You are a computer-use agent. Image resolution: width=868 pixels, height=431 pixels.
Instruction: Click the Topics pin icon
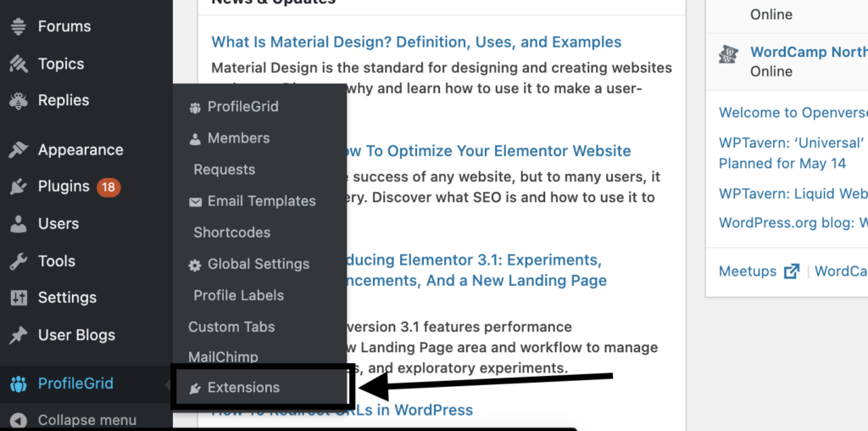19,64
